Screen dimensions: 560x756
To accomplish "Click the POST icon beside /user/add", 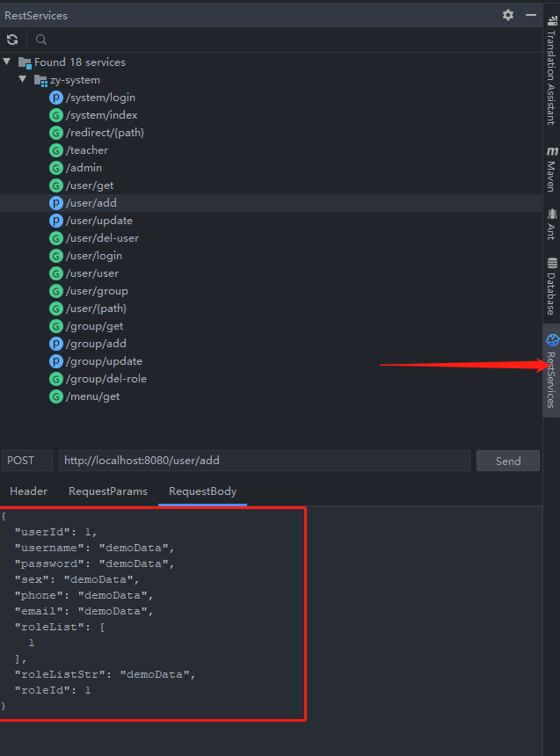I will [x=56, y=203].
